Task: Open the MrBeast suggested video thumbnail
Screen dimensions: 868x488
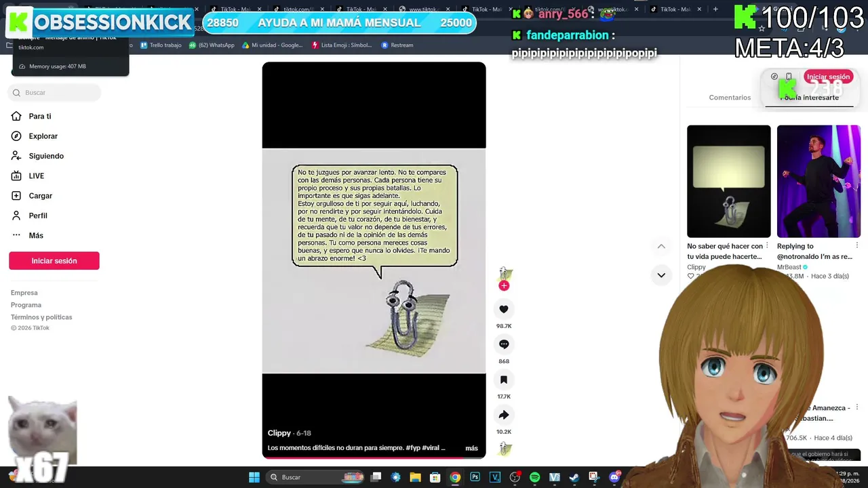Action: [818, 181]
